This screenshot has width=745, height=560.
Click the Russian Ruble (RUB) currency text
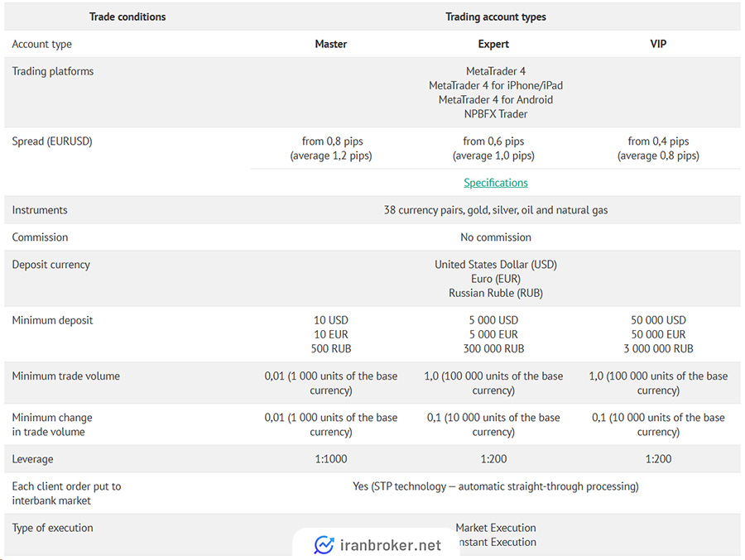click(x=496, y=293)
